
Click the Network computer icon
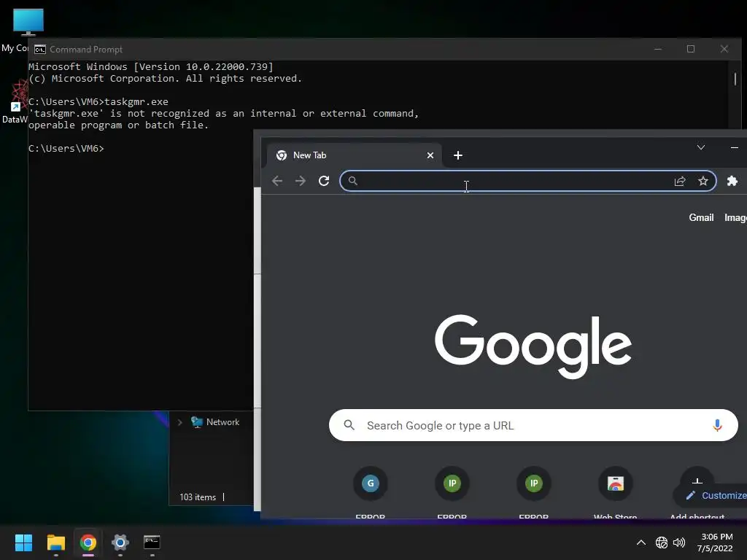[x=197, y=422]
